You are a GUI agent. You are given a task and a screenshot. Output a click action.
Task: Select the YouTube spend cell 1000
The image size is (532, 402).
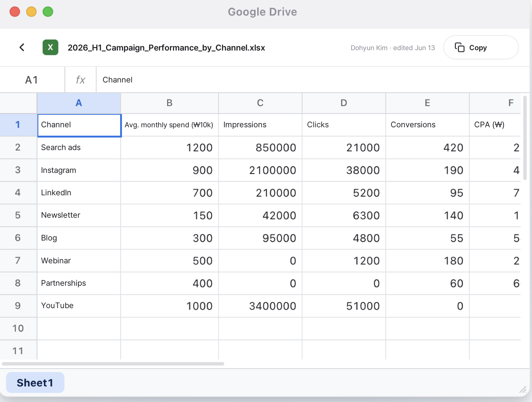click(x=169, y=306)
